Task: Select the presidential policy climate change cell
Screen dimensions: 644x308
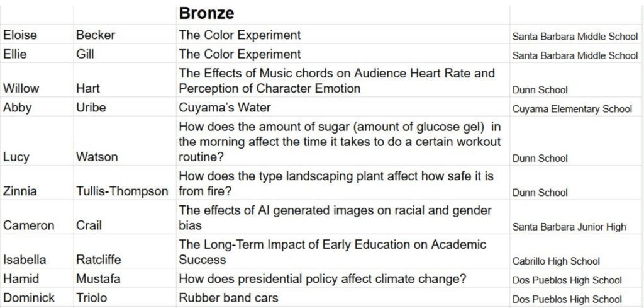Action: tap(322, 278)
